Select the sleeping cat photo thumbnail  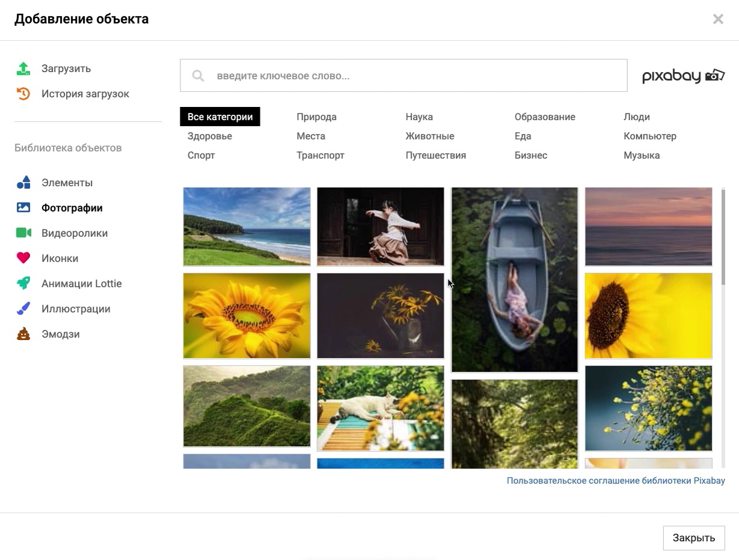[380, 408]
